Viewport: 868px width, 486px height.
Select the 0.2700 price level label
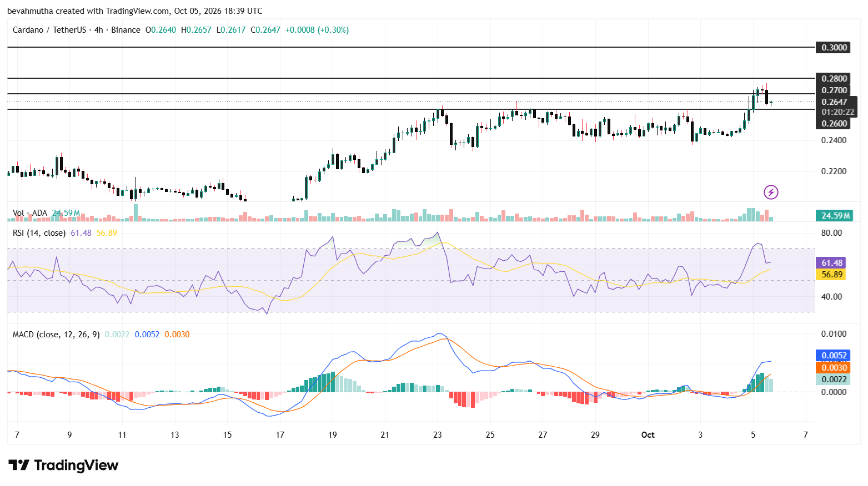tap(834, 90)
